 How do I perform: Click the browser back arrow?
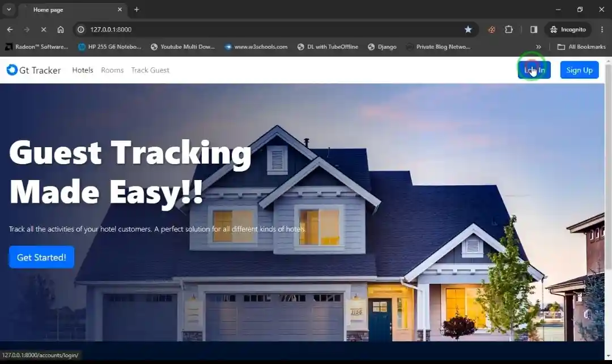[x=10, y=29]
